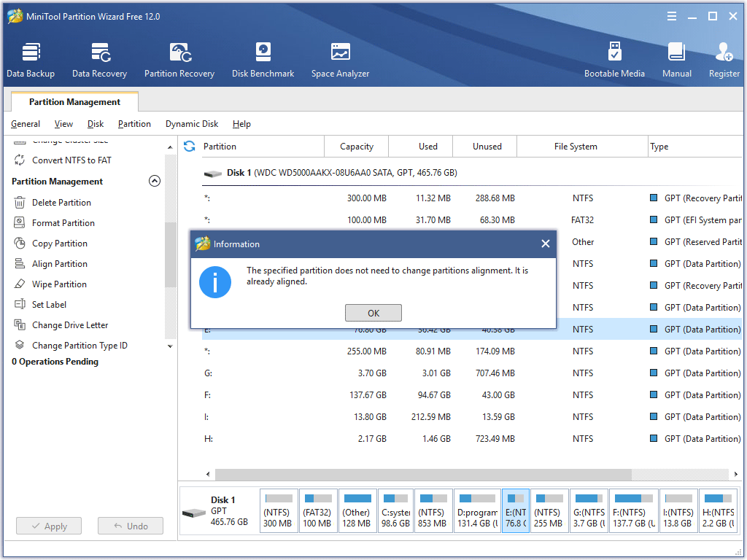Screen dimensions: 747x560
Task: Click the horizontal scrollbar thumb in partition list
Action: pos(423,474)
